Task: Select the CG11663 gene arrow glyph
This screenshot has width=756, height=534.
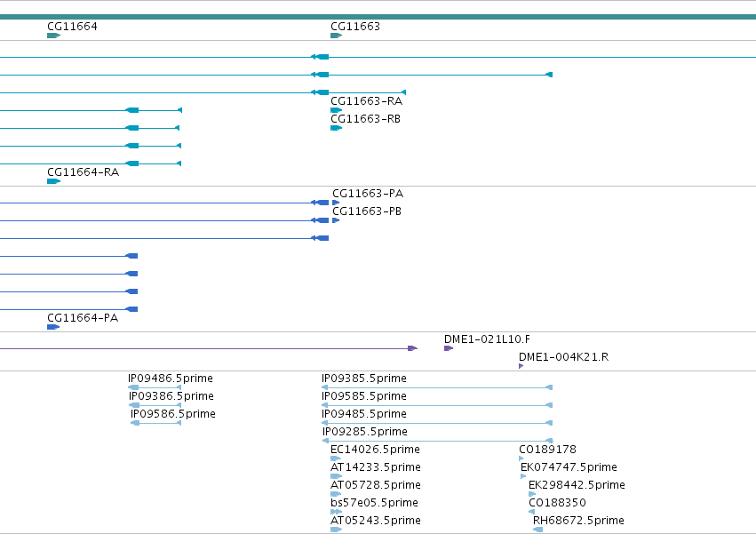Action: [x=336, y=36]
